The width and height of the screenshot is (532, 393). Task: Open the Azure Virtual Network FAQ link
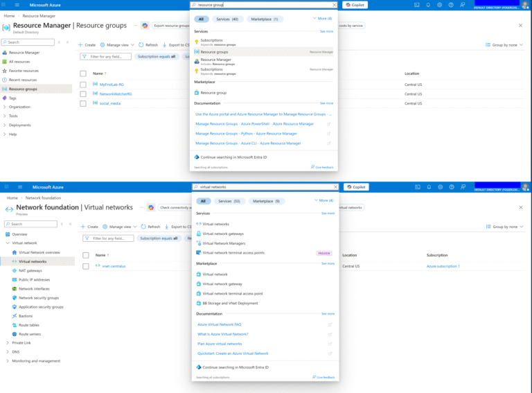coord(219,324)
